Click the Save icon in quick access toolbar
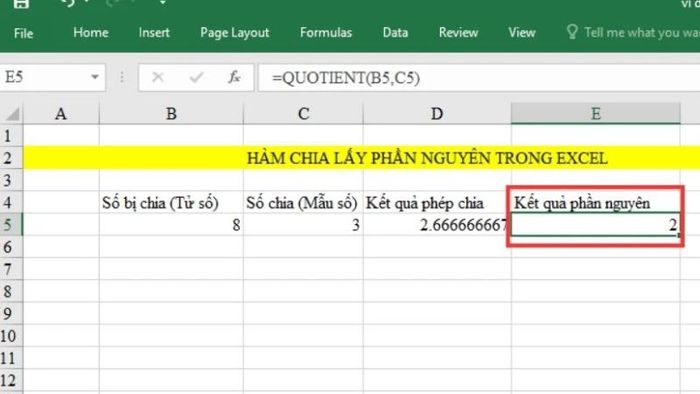This screenshot has width=700, height=394. pos(21,4)
